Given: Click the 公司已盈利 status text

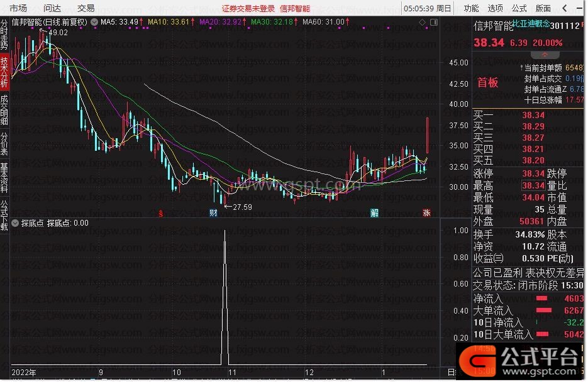Looking at the screenshot, I should click(497, 273).
